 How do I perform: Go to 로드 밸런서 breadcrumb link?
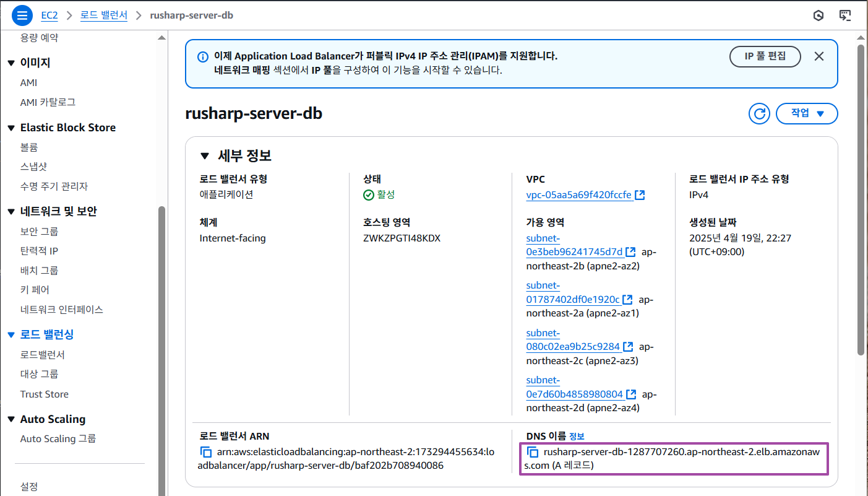(x=104, y=15)
